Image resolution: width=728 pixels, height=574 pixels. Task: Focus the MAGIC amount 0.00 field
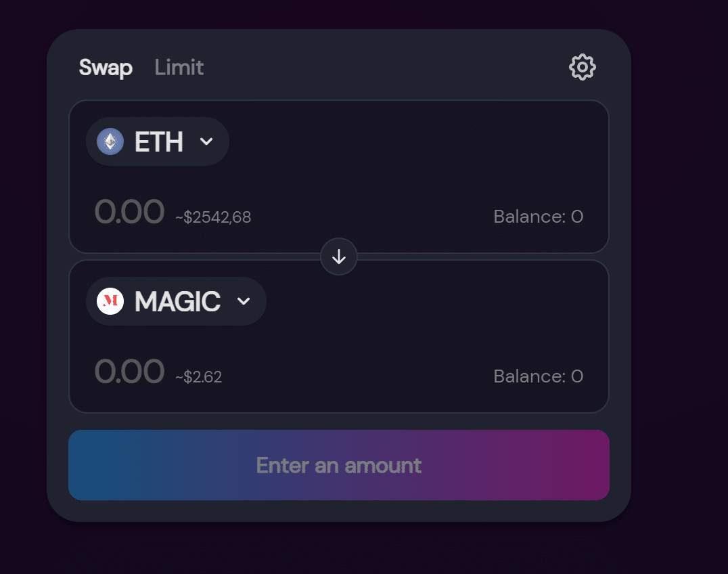coord(129,372)
